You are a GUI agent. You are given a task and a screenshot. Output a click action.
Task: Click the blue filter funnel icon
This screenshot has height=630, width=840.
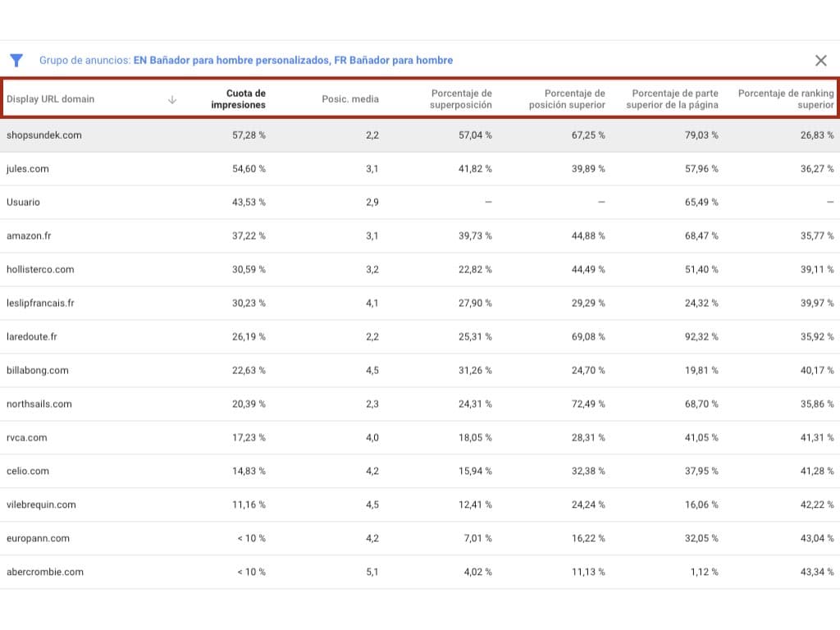(x=16, y=60)
